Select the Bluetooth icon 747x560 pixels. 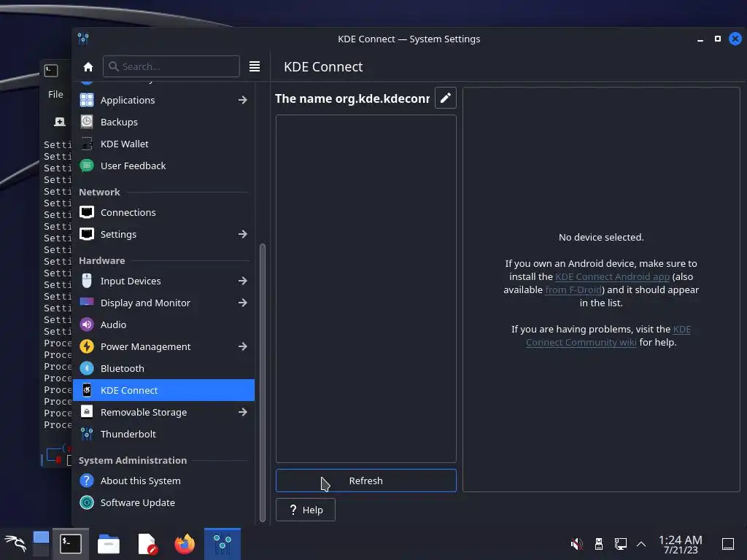[87, 368]
